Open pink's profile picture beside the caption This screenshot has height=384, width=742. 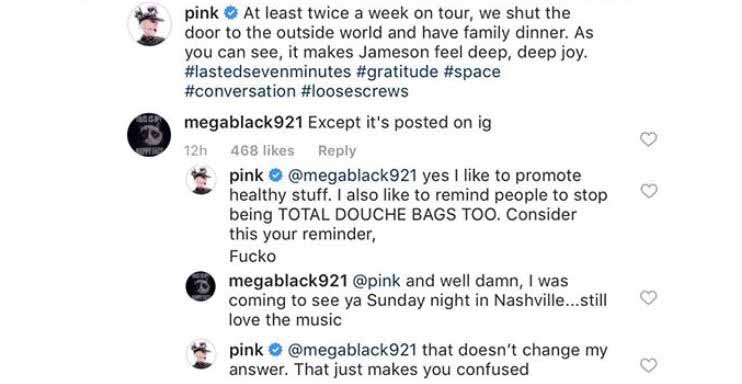pos(150,24)
